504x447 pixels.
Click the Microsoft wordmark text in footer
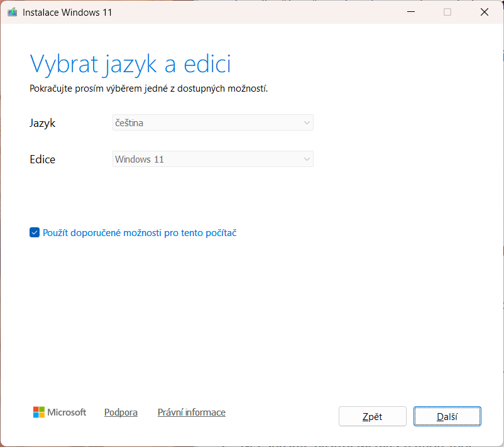click(x=67, y=412)
